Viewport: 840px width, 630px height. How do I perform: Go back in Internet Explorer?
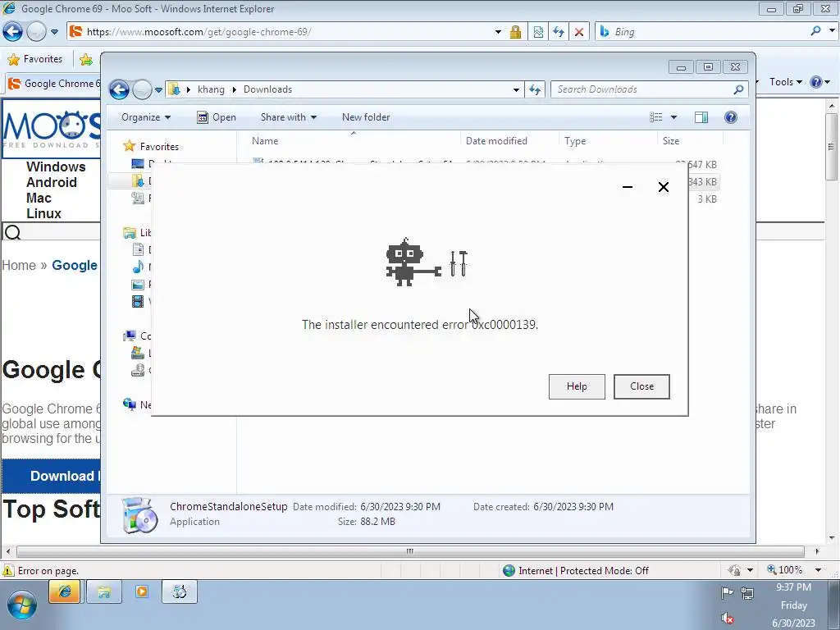coord(13,32)
